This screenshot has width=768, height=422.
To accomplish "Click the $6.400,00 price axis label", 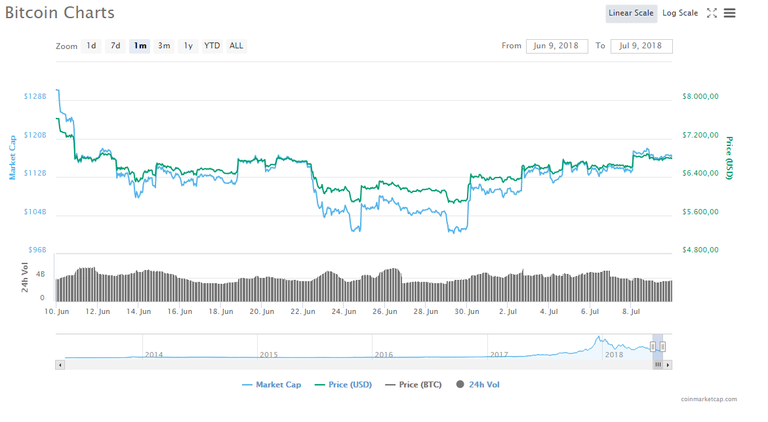I will click(700, 173).
